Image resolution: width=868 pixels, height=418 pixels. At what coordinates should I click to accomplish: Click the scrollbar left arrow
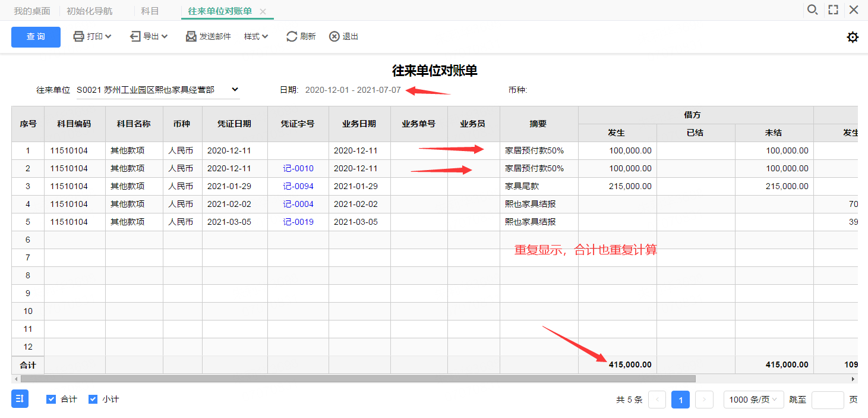tap(15, 379)
